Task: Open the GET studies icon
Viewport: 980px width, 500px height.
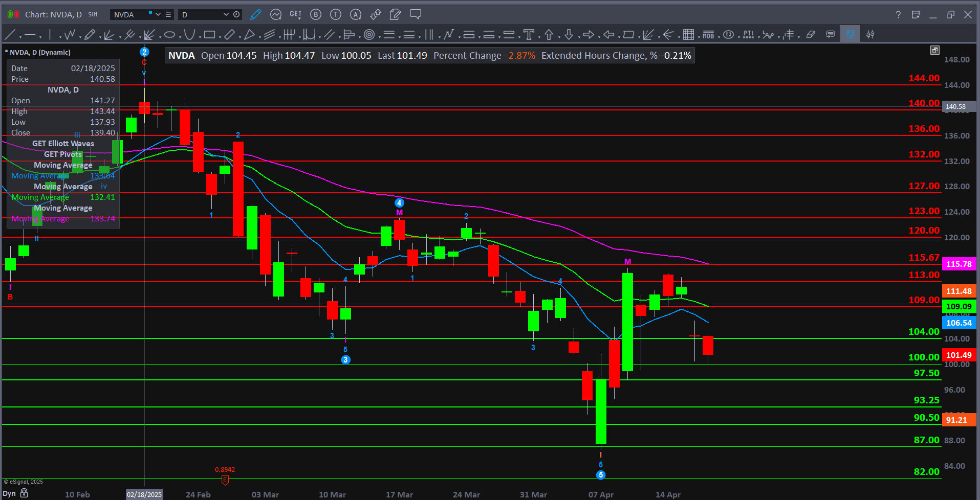Action: pyautogui.click(x=296, y=15)
